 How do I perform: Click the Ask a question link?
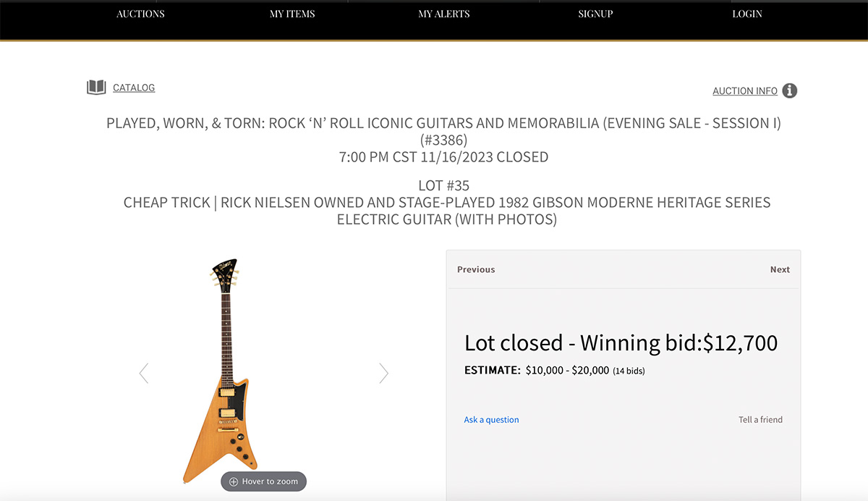click(x=491, y=420)
